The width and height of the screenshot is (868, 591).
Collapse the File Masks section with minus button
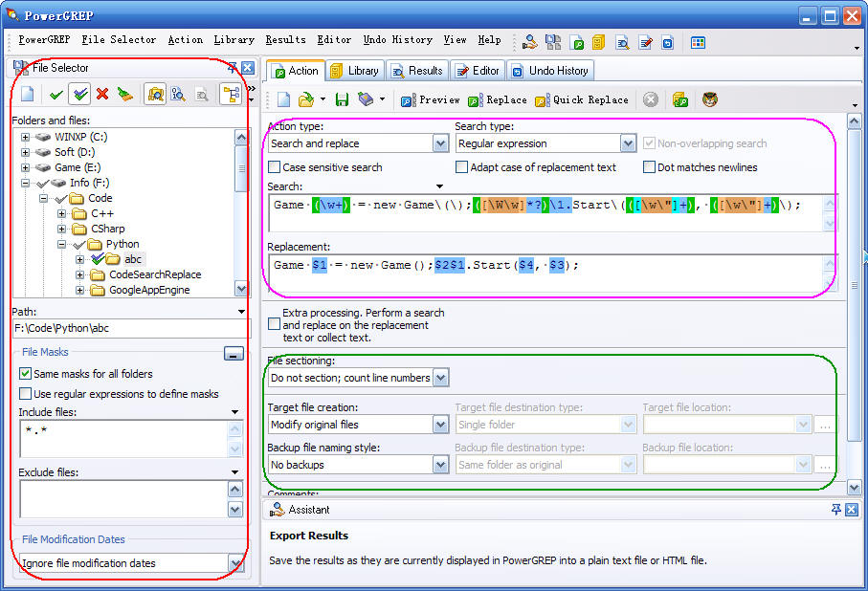pos(234,353)
